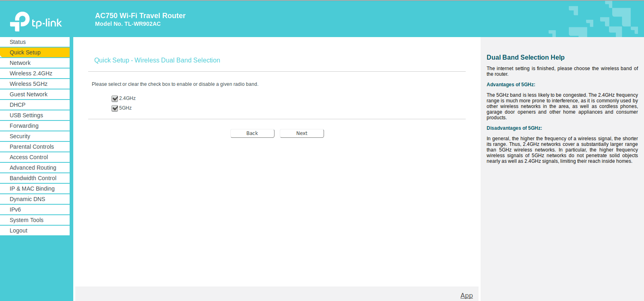Go to Guest Network page
This screenshot has height=301, width=644.
pyautogui.click(x=35, y=94)
